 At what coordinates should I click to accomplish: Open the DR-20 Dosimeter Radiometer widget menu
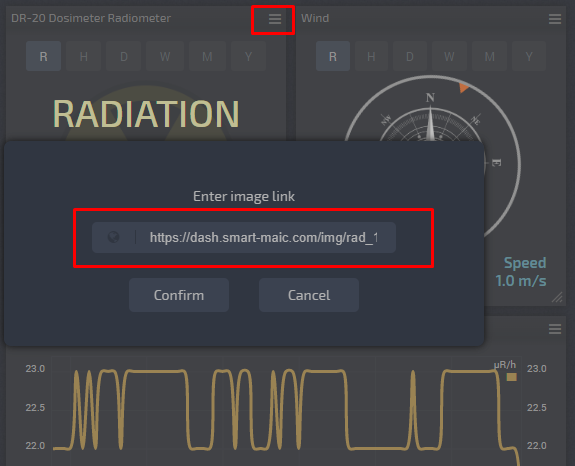(x=275, y=19)
